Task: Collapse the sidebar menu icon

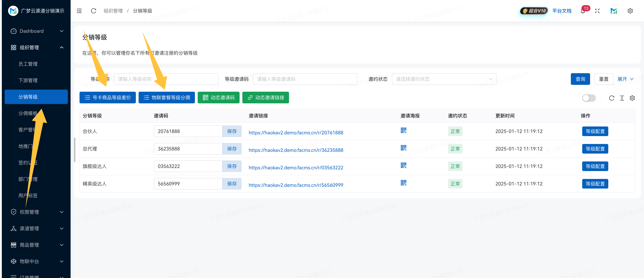Action: pos(79,11)
